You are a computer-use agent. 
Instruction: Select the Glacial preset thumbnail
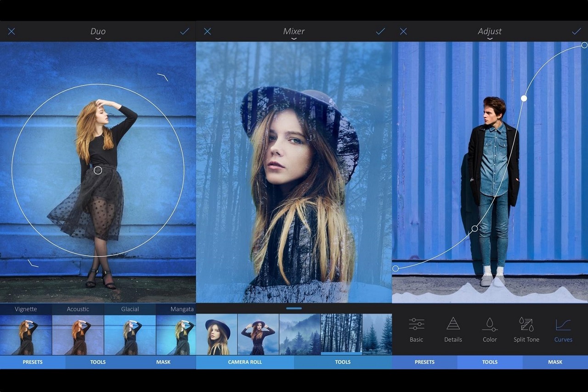click(130, 335)
